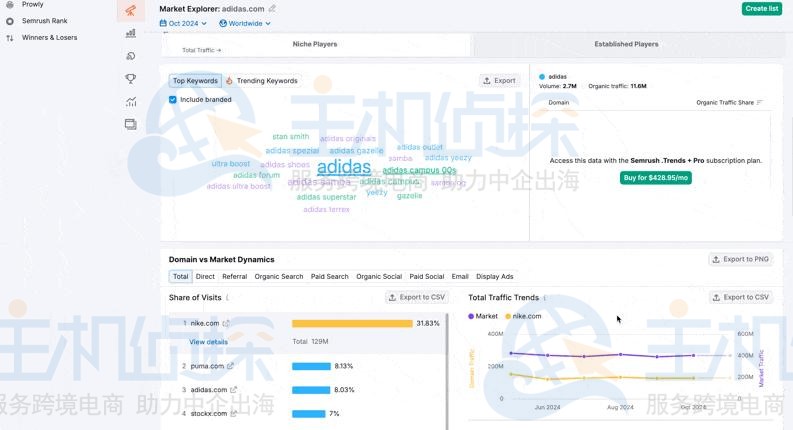This screenshot has width=793, height=430.
Task: Export the keyword cloud data
Action: [499, 80]
